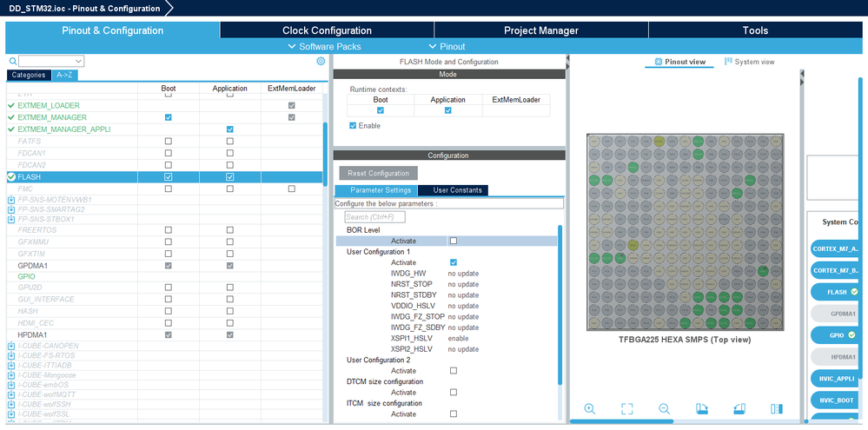The image size is (868, 430).
Task: Click the green check icon on FLASH row
Action: click(x=11, y=177)
